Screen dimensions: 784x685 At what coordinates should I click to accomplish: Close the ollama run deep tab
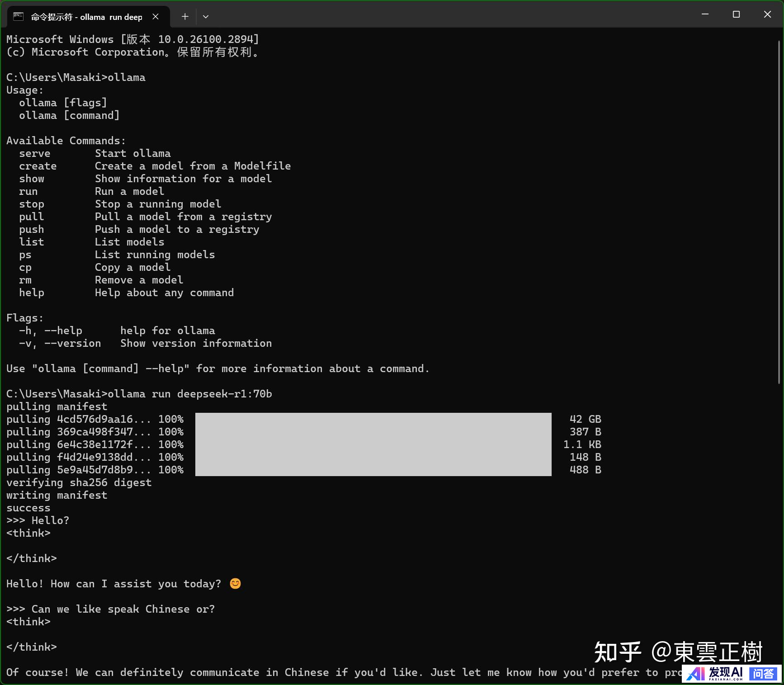click(x=156, y=17)
